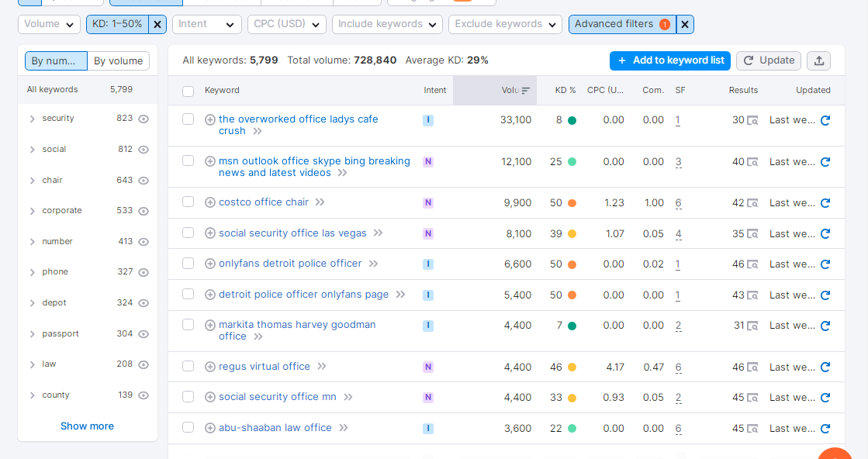Expand the social keyword group
The width and height of the screenshot is (868, 459).
pyautogui.click(x=32, y=150)
